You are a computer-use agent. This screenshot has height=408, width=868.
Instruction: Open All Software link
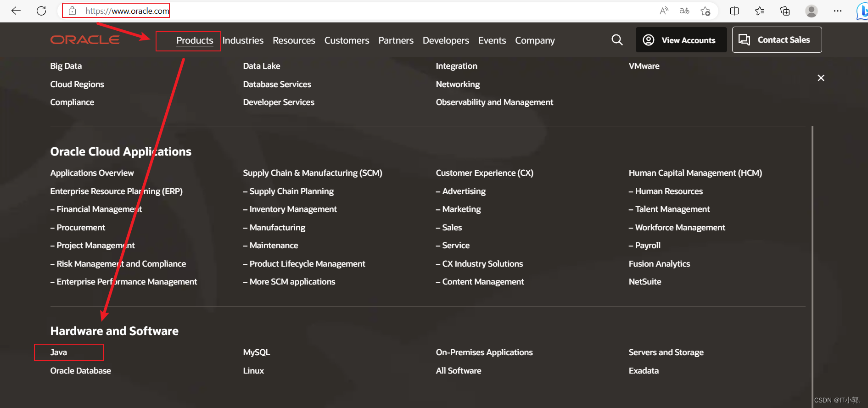[x=459, y=371]
